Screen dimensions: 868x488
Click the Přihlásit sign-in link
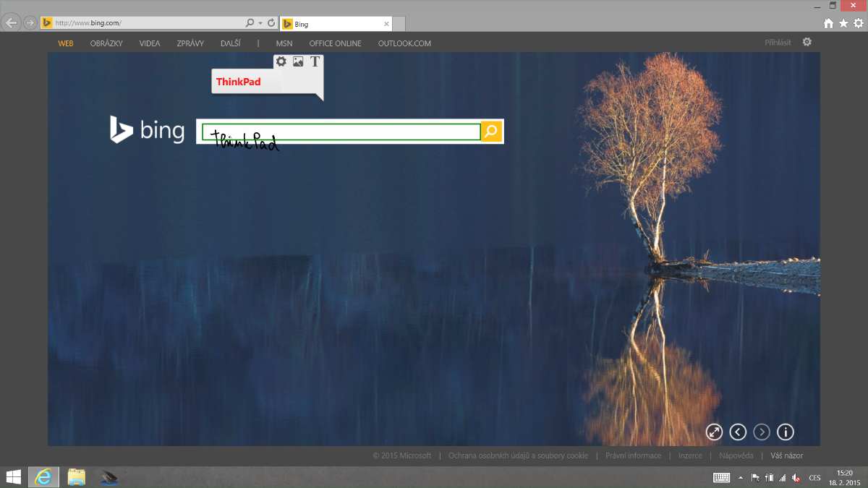click(778, 43)
